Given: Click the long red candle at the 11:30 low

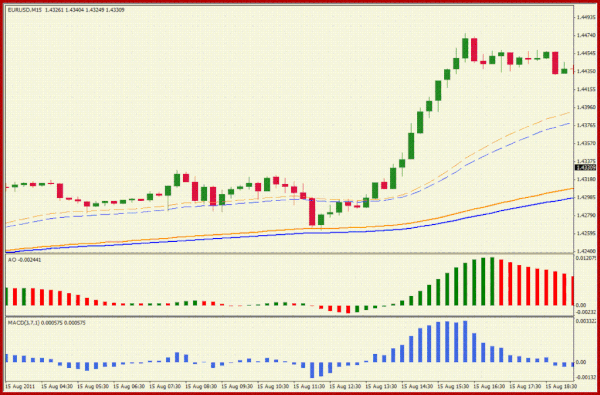Looking at the screenshot, I should point(312,211).
